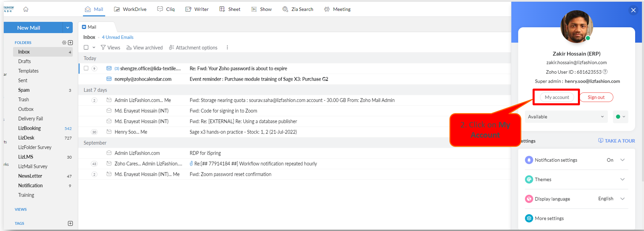This screenshot has height=231, width=644.
Task: Expand the select-all checkbox dropdown arrow
Action: coord(94,47)
